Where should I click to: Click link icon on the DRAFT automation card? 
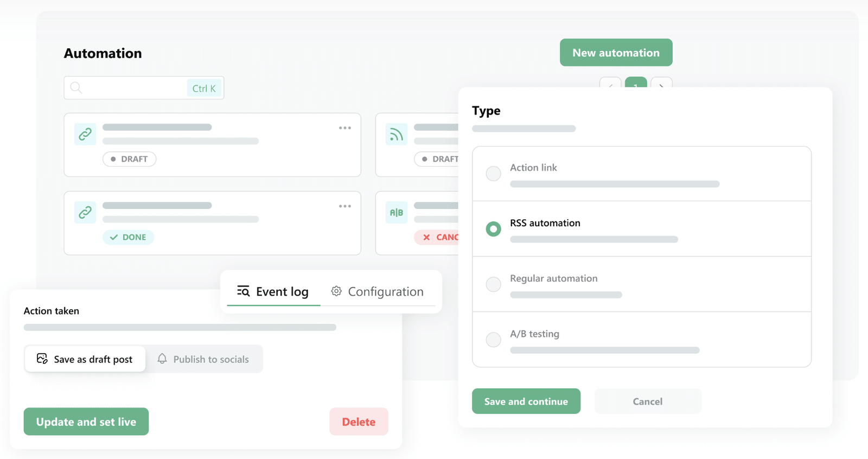(x=85, y=134)
